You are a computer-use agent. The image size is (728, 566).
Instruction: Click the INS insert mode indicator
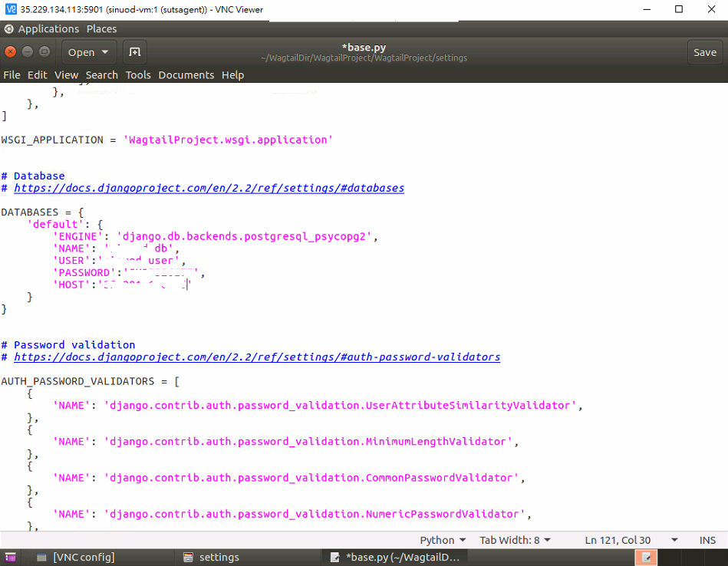tap(707, 540)
